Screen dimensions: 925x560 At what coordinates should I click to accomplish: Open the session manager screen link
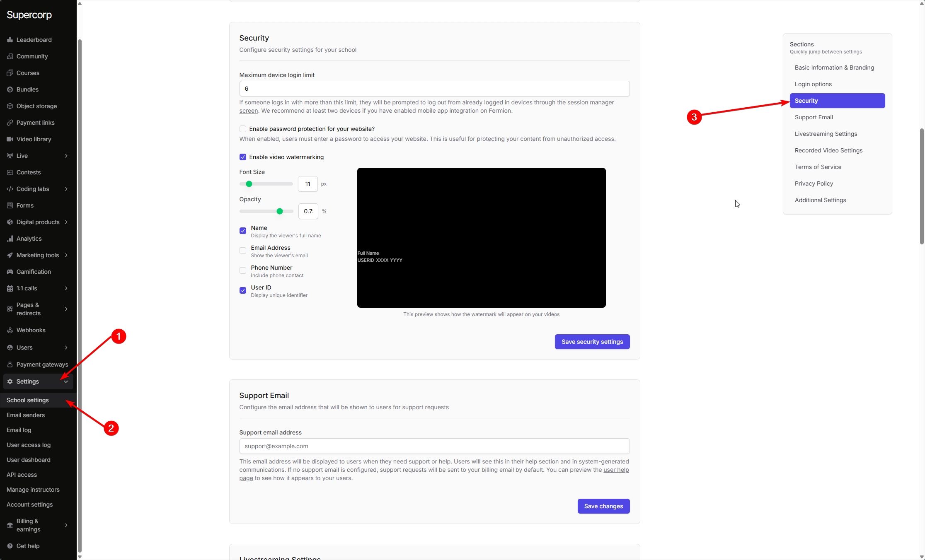[585, 102]
